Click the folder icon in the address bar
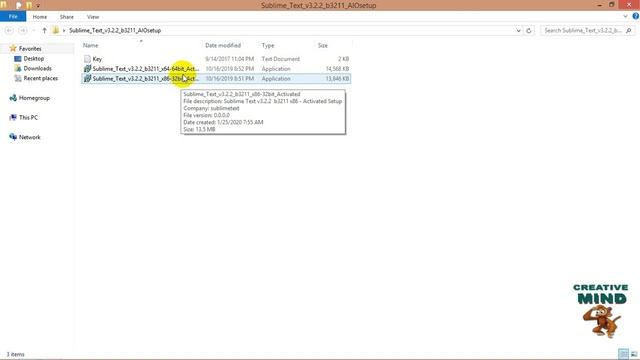 coord(56,30)
